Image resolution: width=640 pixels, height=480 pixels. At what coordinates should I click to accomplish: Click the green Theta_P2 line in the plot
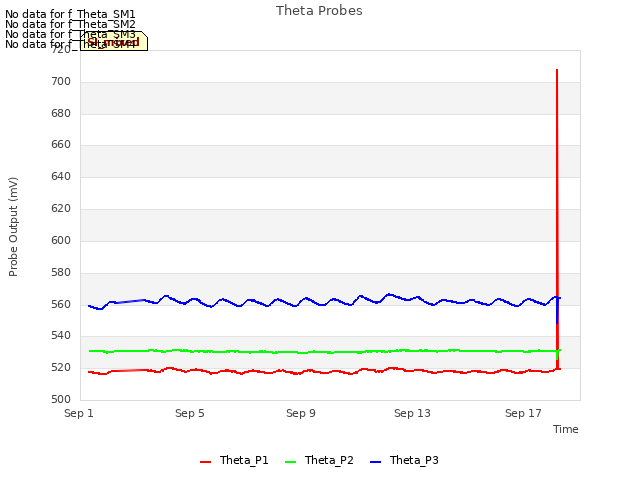[327, 351]
